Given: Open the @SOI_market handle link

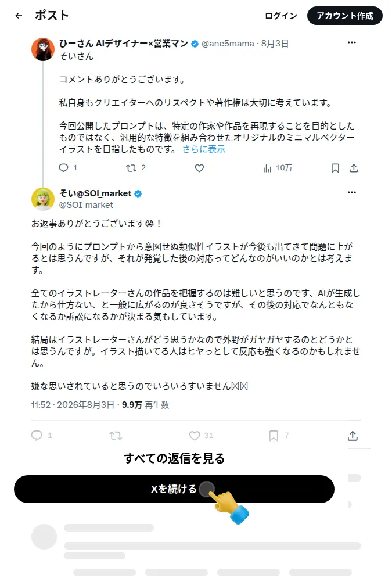Looking at the screenshot, I should click(x=86, y=205).
